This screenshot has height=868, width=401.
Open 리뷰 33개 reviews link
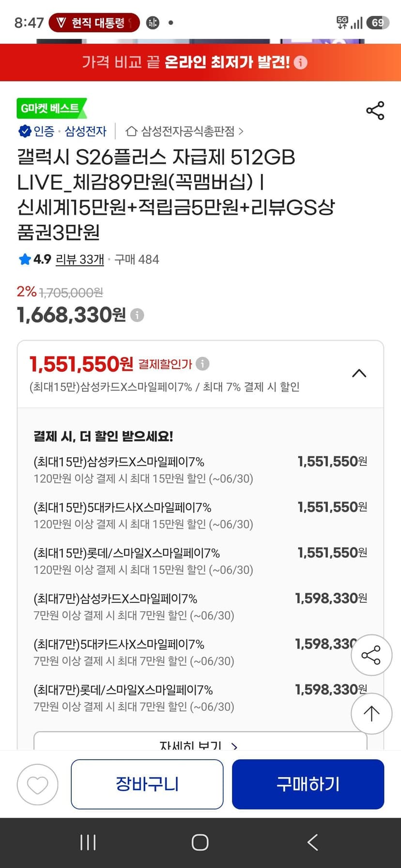point(80,259)
